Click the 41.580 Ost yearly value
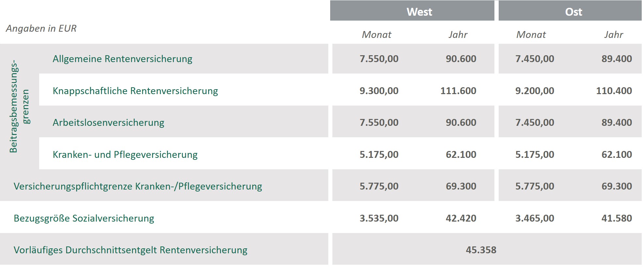Viewport: 644px width, 267px height. (x=617, y=218)
